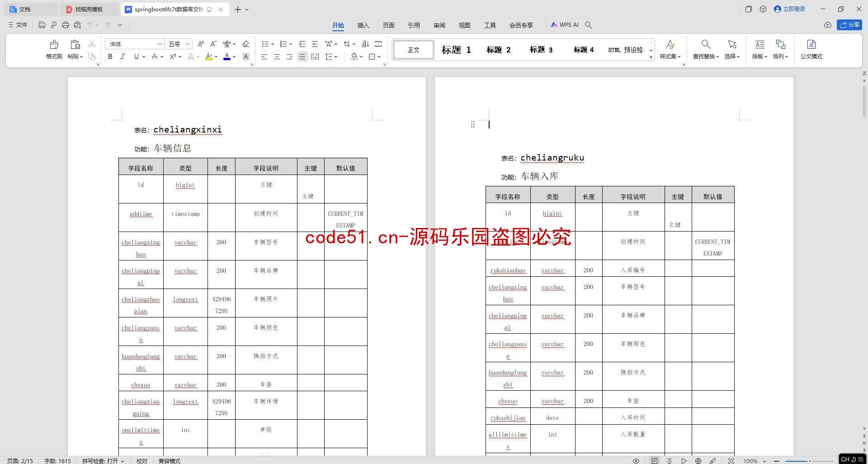Click the WPS AI button

tap(565, 25)
